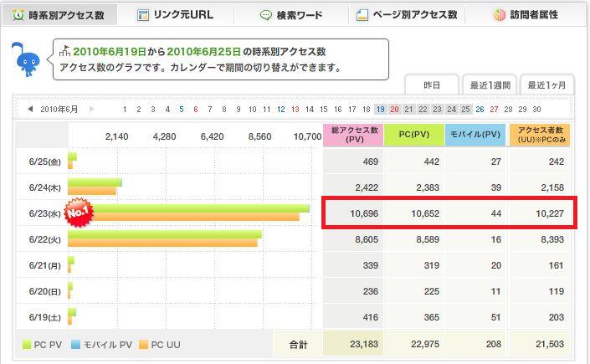
Task: Click day 13 in the calendar strip
Action: tap(295, 109)
